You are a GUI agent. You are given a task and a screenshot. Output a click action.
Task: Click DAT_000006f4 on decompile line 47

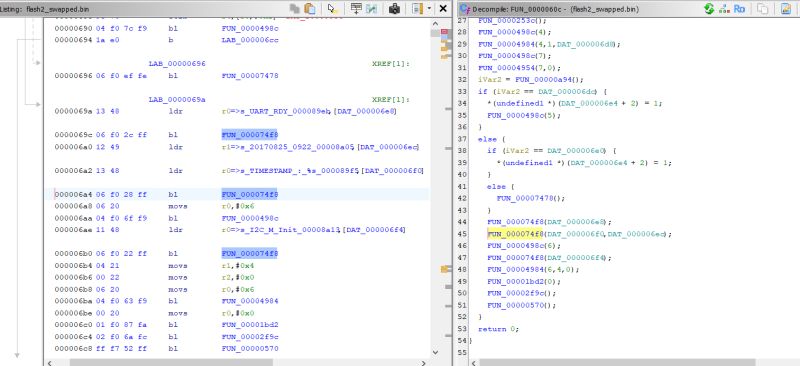(576, 258)
